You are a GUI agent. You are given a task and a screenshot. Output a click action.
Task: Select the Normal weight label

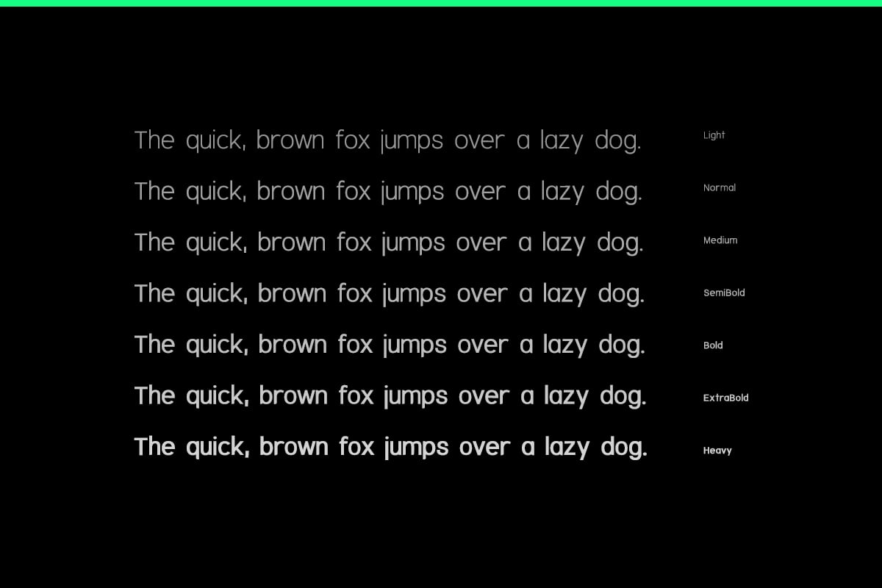click(x=720, y=187)
